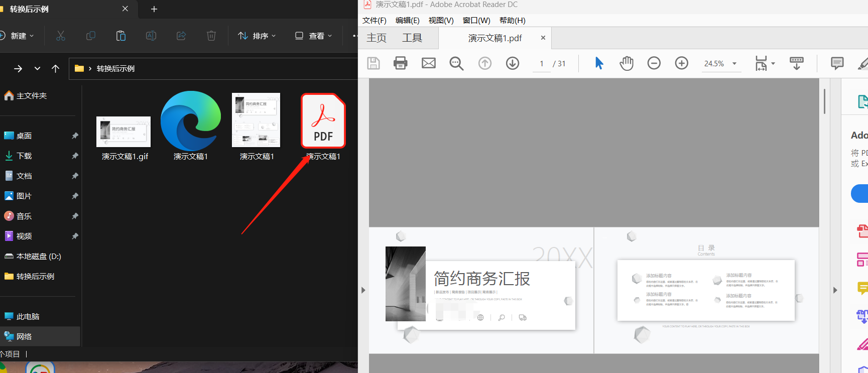Screen dimensions: 868x373
Task: Open the page fit options dropdown arrow
Action: [x=773, y=63]
